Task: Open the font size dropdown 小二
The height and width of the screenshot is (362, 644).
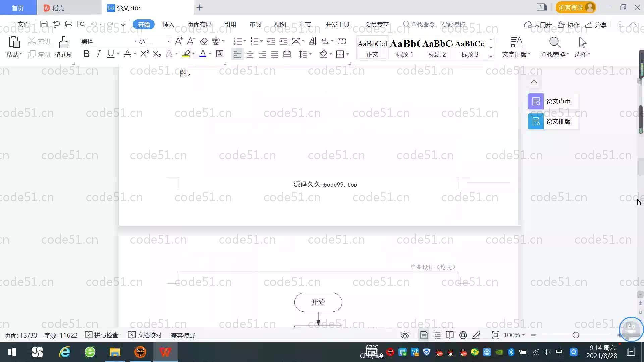Action: 168,41
